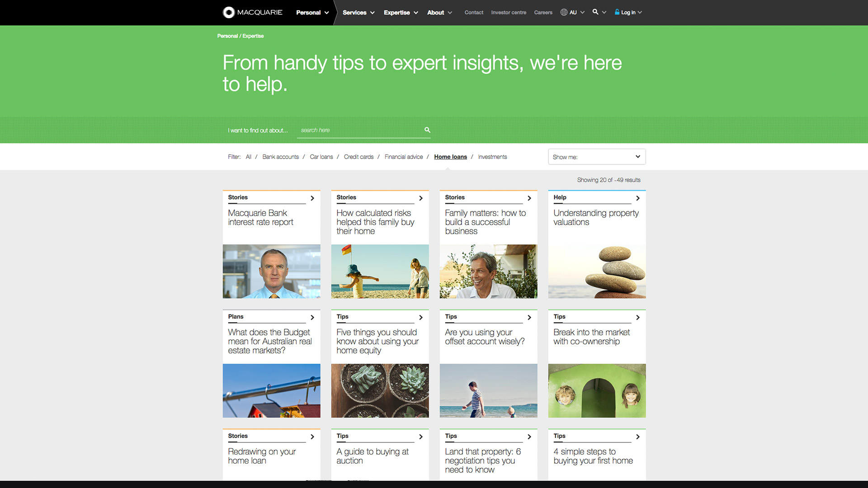Image resolution: width=868 pixels, height=488 pixels.
Task: Open 'Family matters: how to build' title
Action: (x=485, y=222)
